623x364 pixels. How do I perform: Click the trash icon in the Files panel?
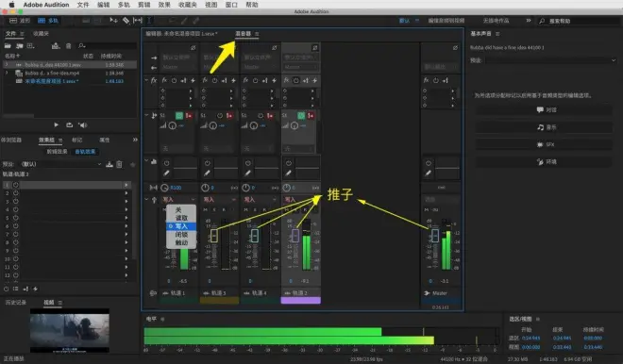point(68,46)
